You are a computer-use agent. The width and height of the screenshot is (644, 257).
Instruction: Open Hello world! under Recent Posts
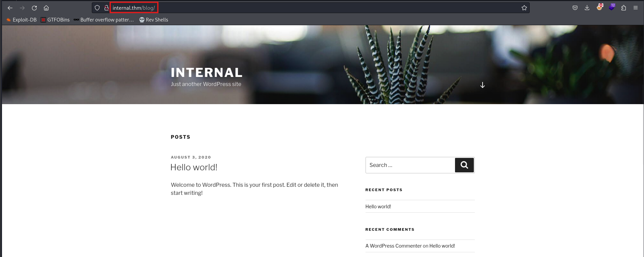pos(378,207)
